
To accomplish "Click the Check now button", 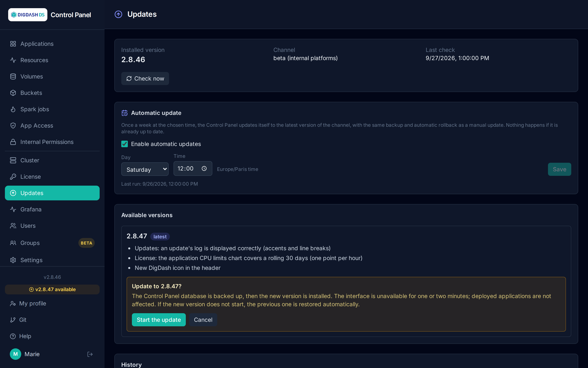I will click(145, 78).
